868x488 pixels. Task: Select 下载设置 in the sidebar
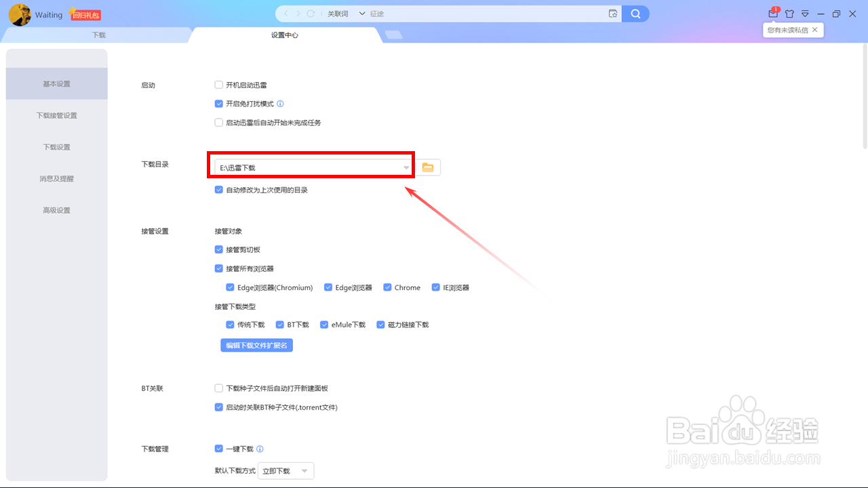[x=56, y=147]
